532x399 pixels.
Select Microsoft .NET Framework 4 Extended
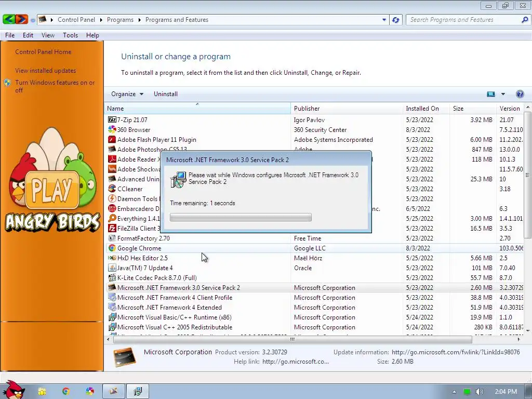314,307
